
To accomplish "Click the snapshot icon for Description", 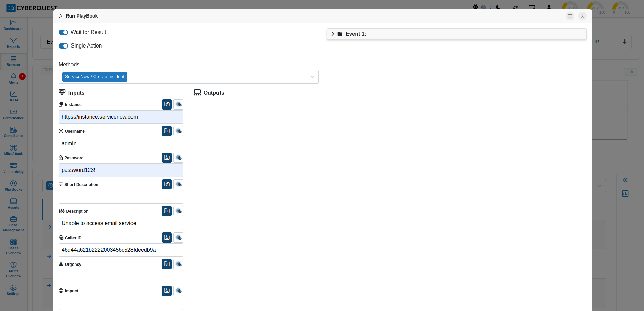I will (167, 211).
